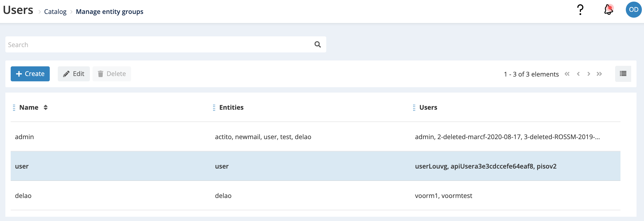Toggle the list view display button

(623, 74)
